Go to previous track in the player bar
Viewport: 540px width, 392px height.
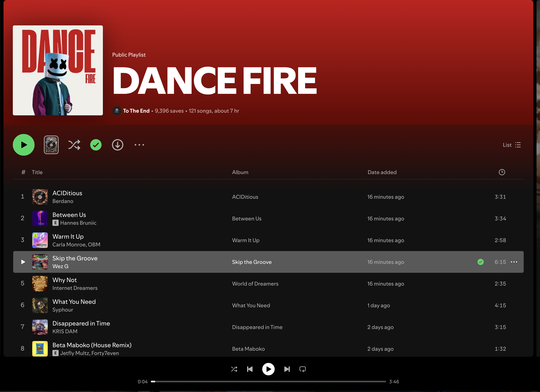(250, 369)
